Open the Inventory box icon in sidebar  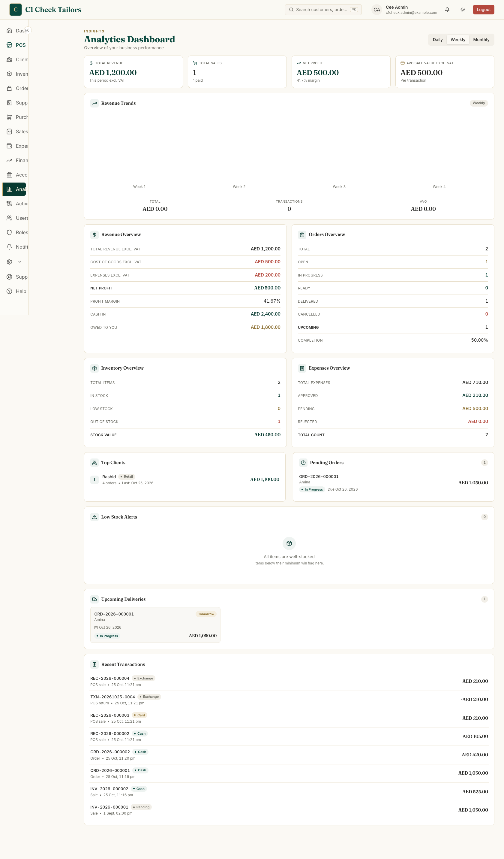tap(9, 74)
